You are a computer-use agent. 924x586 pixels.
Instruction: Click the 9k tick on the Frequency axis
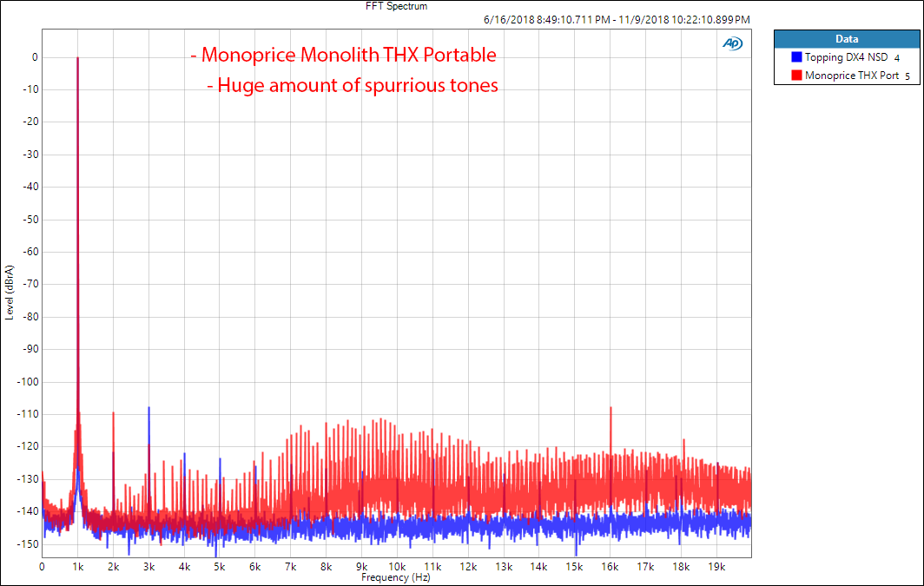click(361, 567)
